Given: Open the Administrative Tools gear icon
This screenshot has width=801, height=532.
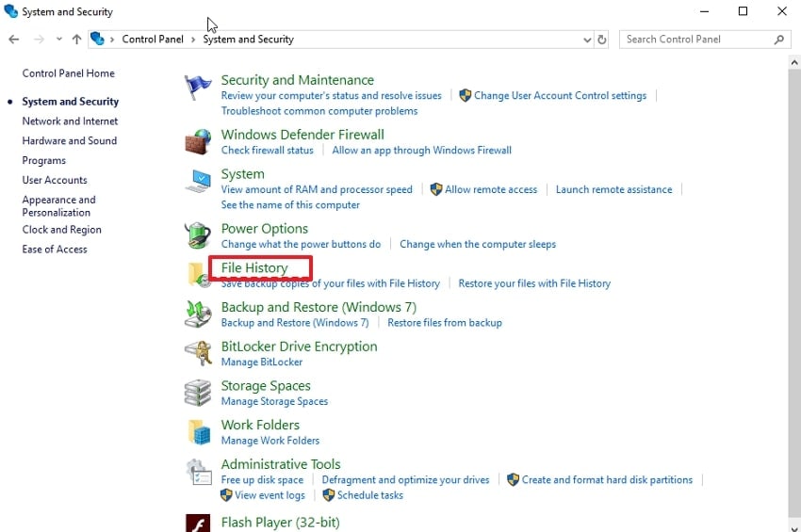Looking at the screenshot, I should 198,471.
